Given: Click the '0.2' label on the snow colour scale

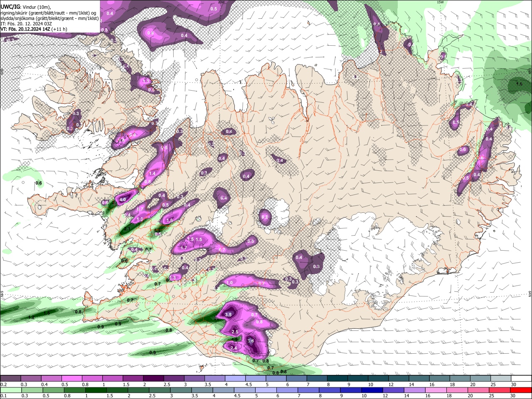Looking at the screenshot, I should coord(3,384).
